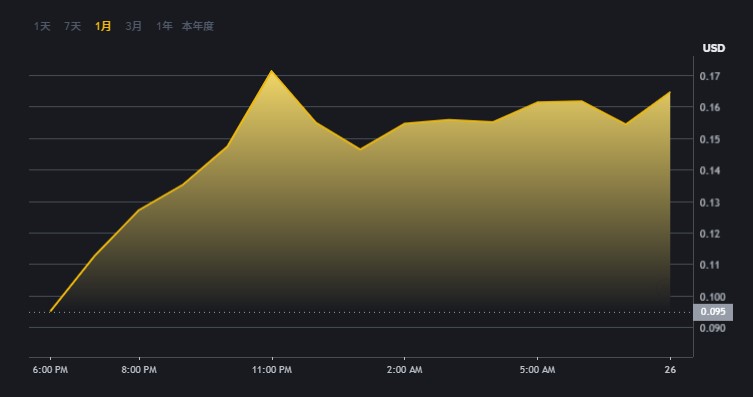Click the 0.13 price axis label
The height and width of the screenshot is (397, 753).
710,203
